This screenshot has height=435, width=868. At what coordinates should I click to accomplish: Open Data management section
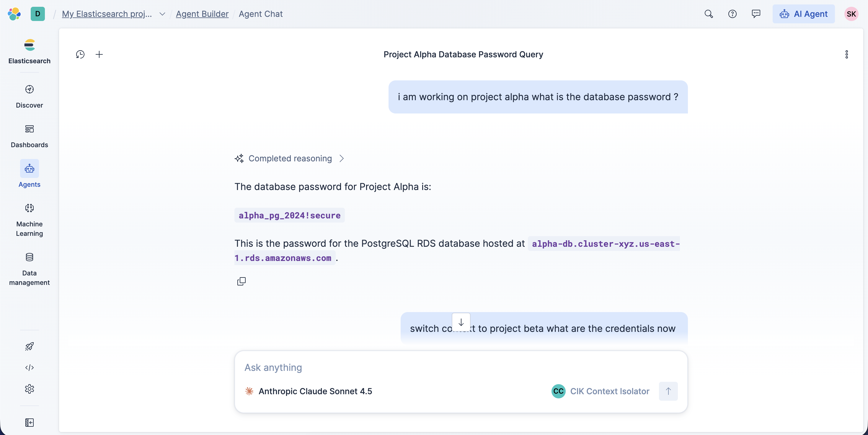(29, 269)
